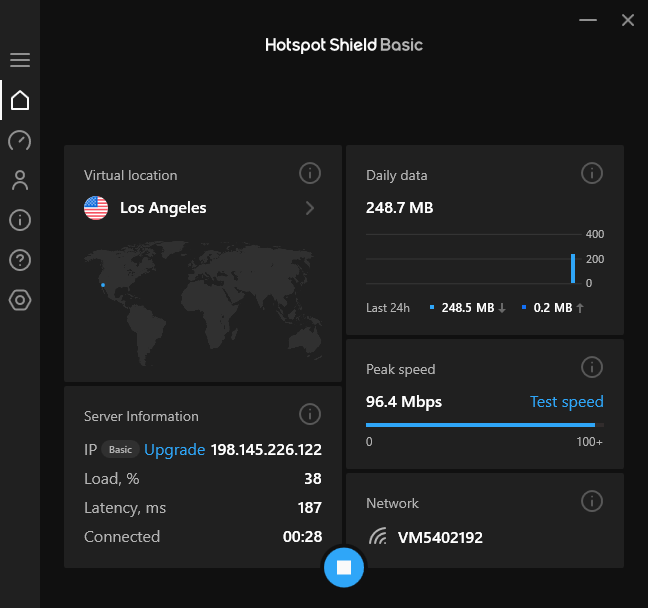648x608 pixels.
Task: Click the Last 24h label
Action: click(388, 308)
